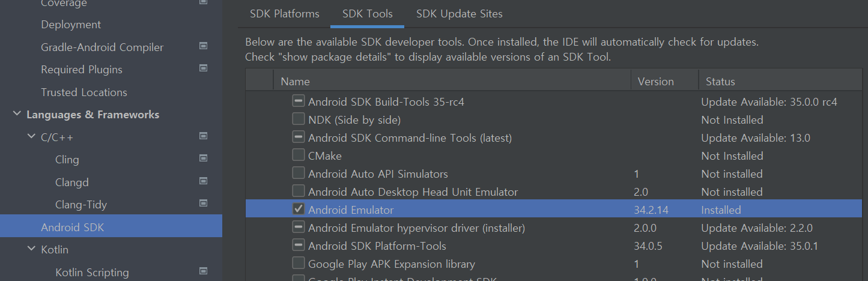This screenshot has height=281, width=868.
Task: Click 'Not Installed' status for NDK
Action: point(732,119)
